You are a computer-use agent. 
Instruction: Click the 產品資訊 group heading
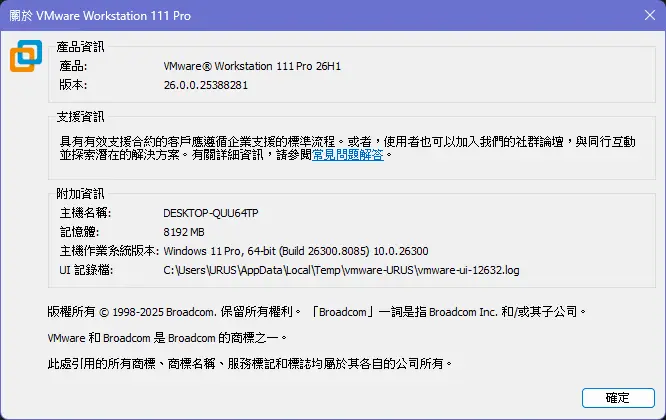(x=80, y=47)
